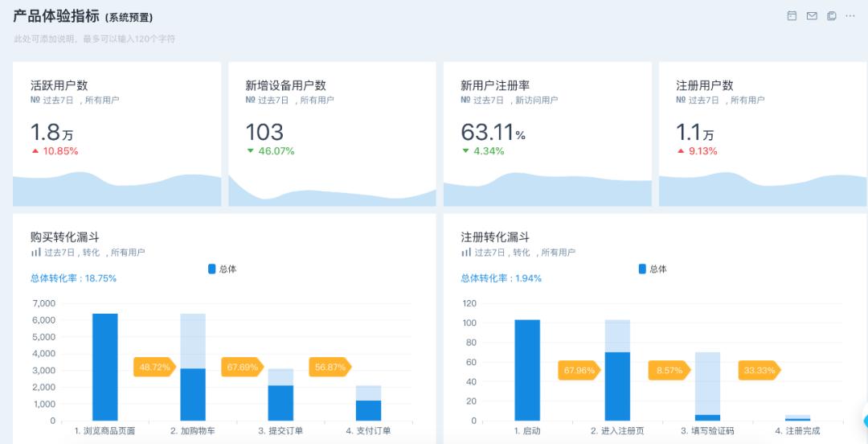This screenshot has width=868, height=444.
Task: Click the 总体转化率：18.75% text
Action: pos(74,278)
